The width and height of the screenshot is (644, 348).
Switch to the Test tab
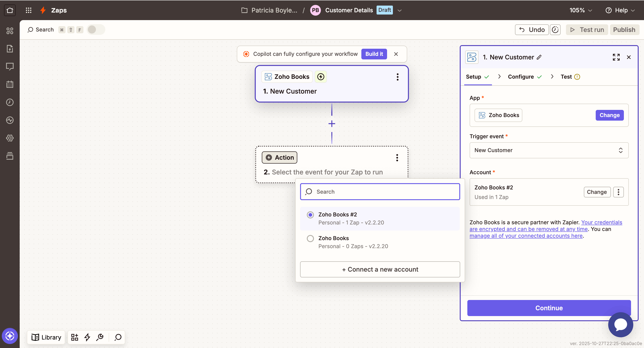click(x=566, y=77)
